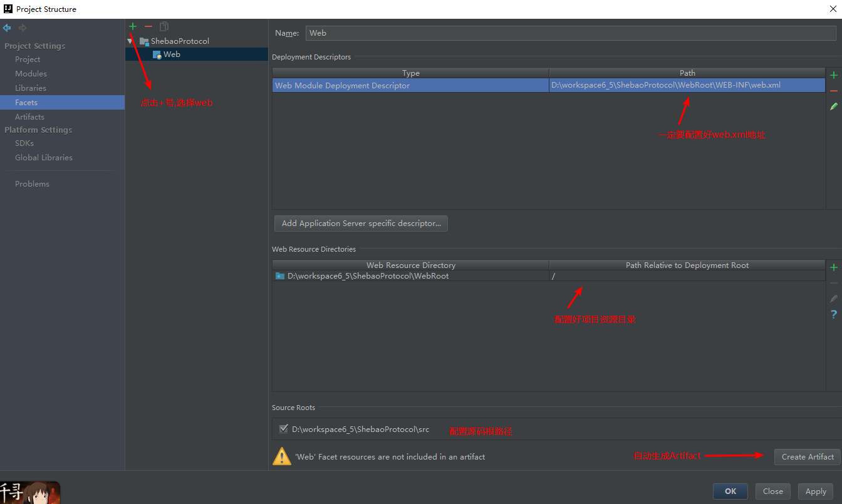Click the Create Artifact button
Image resolution: width=842 pixels, height=504 pixels.
(808, 456)
